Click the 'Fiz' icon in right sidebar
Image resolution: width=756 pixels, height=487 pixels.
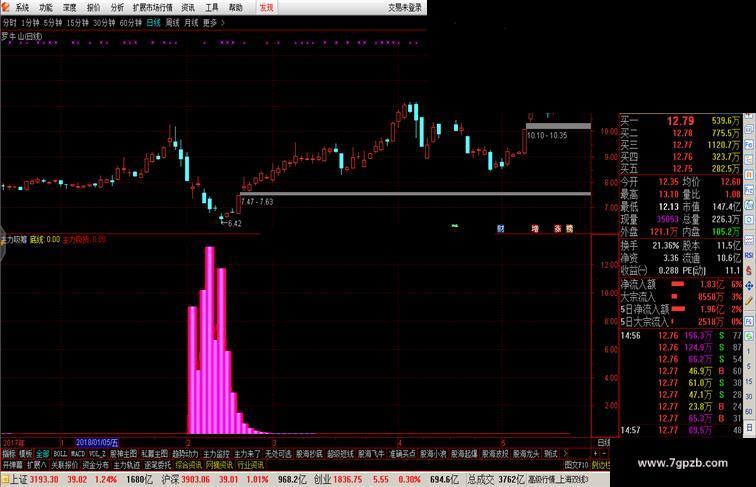pos(749,190)
